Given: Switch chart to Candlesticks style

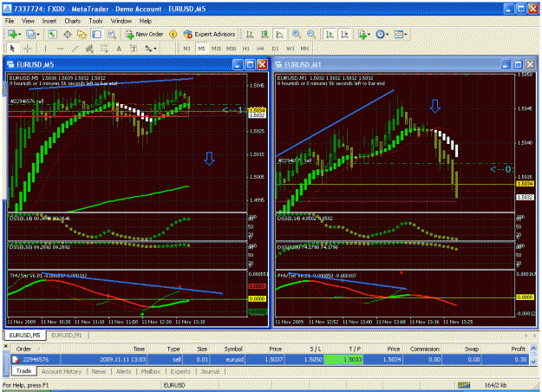Looking at the screenshot, I should point(264,34).
